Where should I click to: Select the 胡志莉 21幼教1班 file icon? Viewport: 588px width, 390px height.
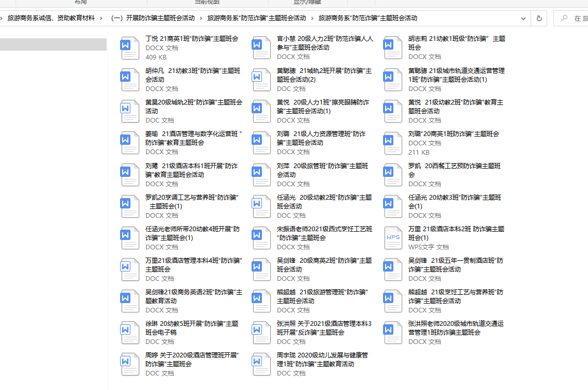point(393,48)
